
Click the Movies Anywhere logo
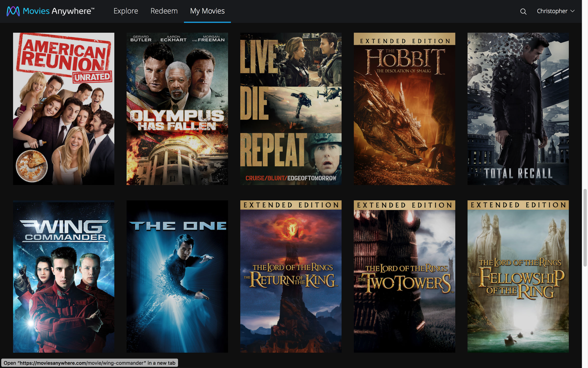click(13, 11)
